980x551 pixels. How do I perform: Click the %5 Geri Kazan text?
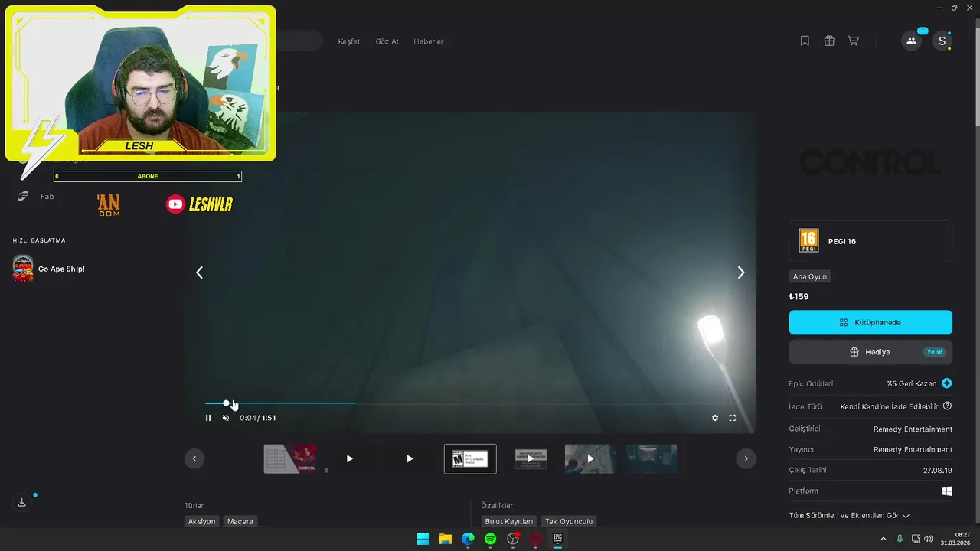(x=912, y=383)
